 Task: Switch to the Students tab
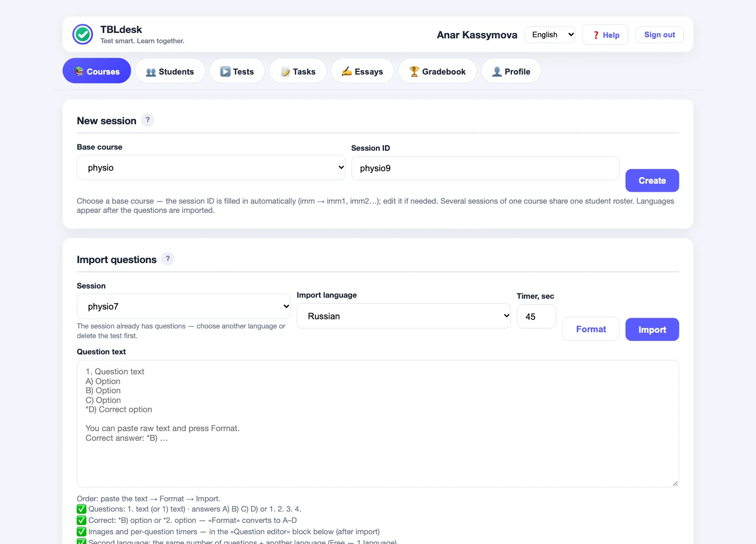tap(170, 71)
